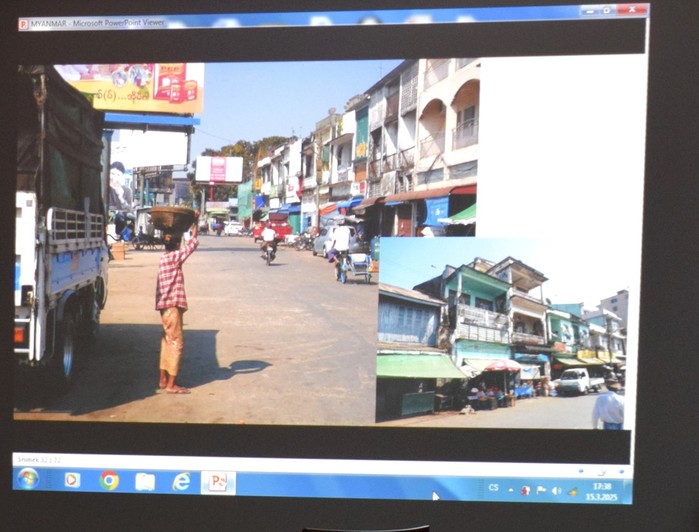Open the slide show menu icon in status bar
This screenshot has height=532, width=699.
point(602,472)
